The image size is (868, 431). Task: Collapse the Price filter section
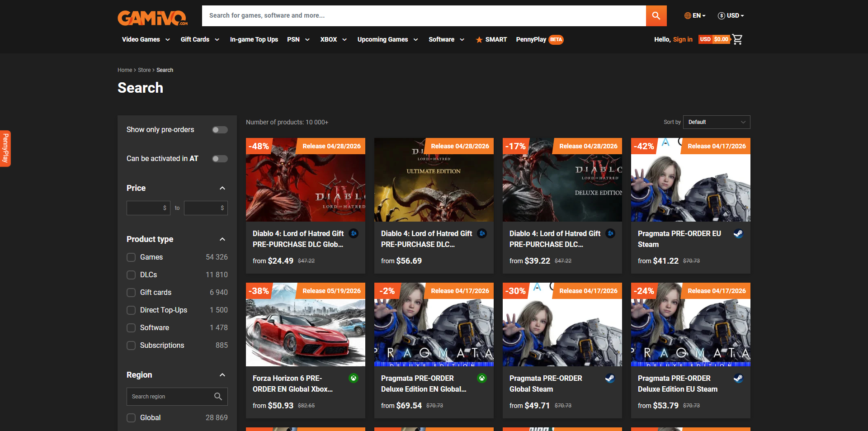(222, 188)
